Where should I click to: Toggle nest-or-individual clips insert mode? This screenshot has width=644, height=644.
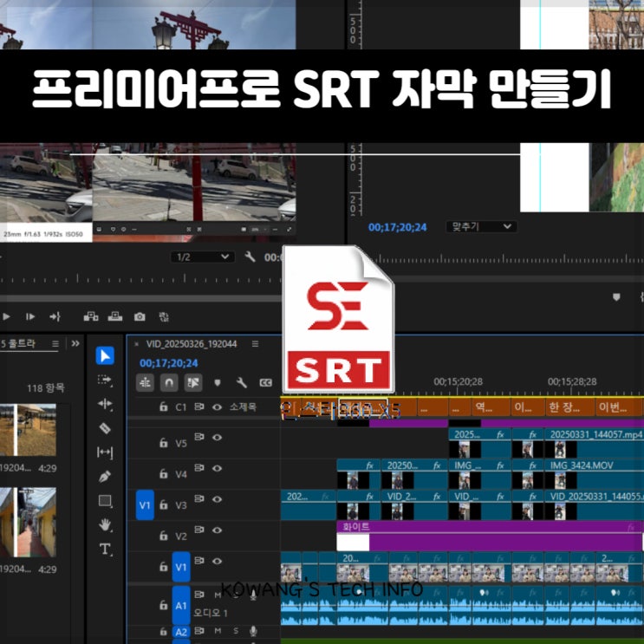pos(145,383)
